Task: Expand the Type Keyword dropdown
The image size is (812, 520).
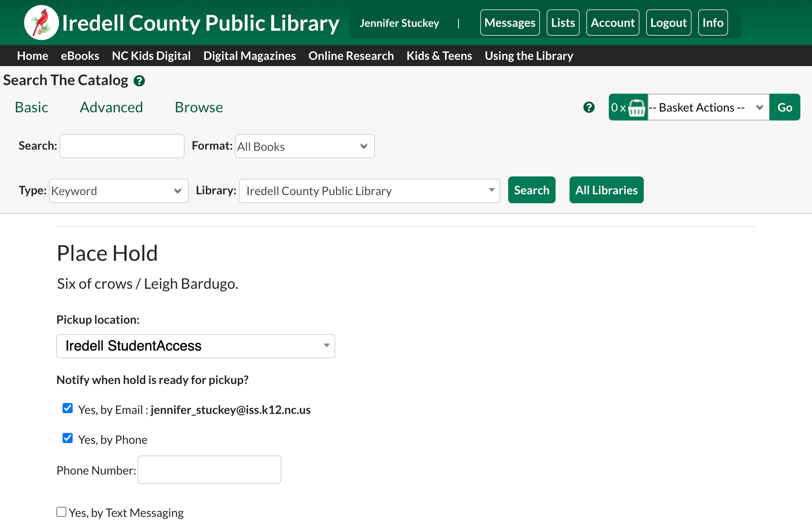Action: (119, 191)
